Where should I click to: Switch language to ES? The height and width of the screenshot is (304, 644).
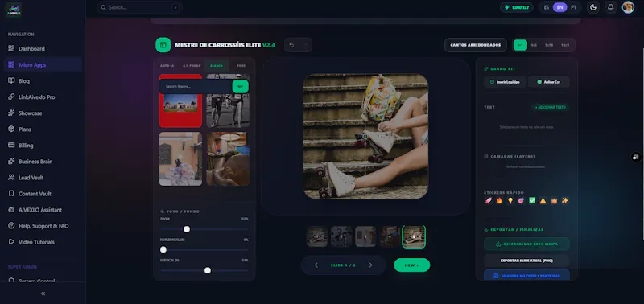(x=547, y=7)
